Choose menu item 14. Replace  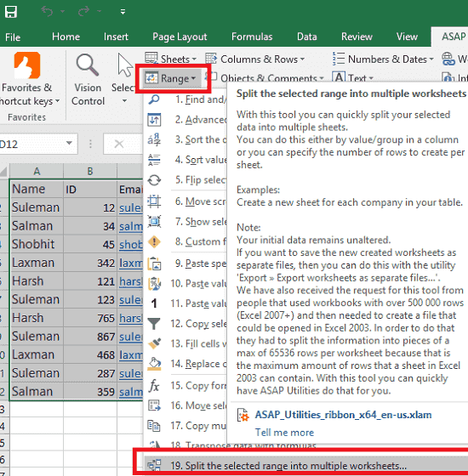[x=185, y=364]
